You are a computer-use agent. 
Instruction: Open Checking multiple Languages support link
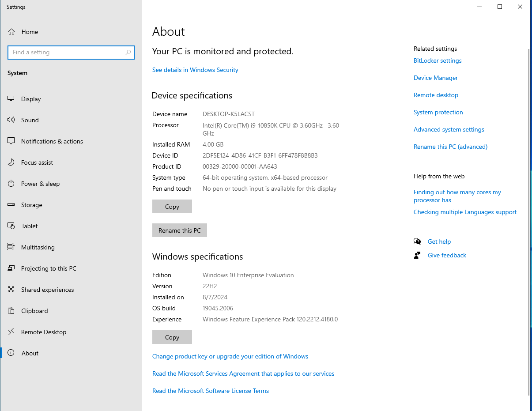(465, 212)
